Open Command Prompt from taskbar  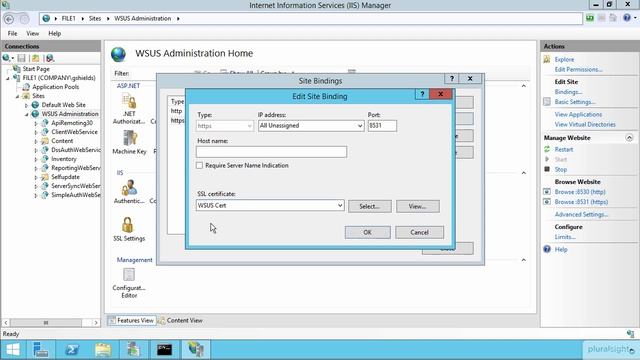pyautogui.click(x=164, y=350)
